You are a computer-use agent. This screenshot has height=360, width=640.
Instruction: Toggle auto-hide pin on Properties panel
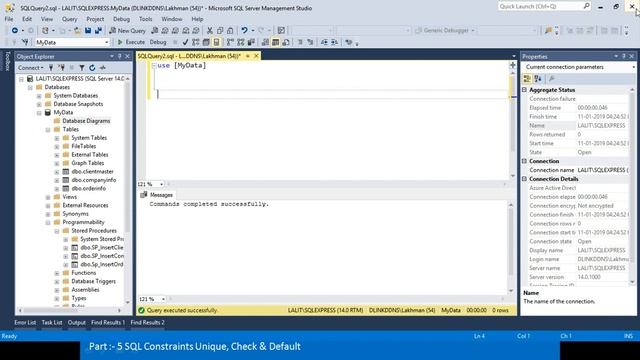point(624,56)
